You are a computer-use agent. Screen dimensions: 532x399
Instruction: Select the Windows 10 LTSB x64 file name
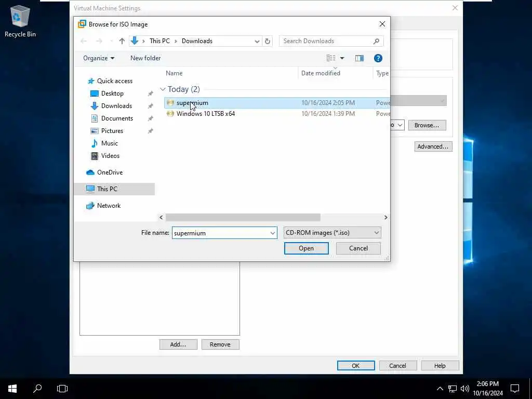(x=206, y=114)
